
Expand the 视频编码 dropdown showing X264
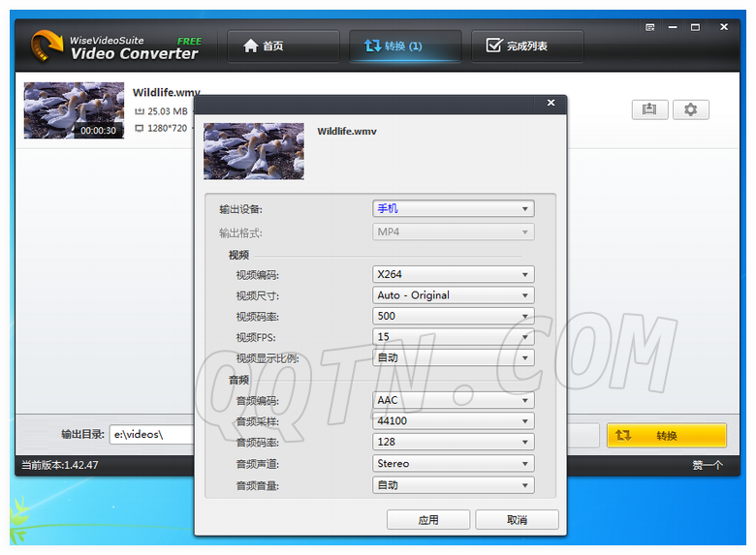tap(453, 274)
